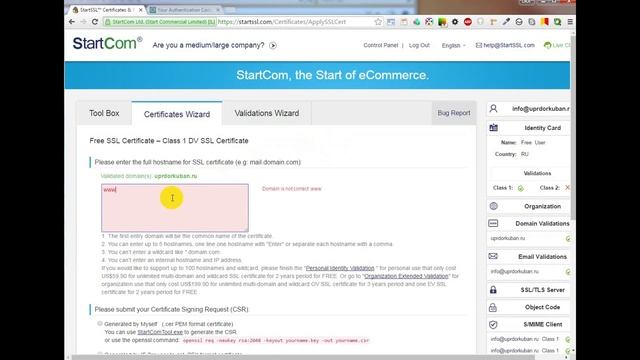The image size is (640, 360).
Task: Click the Identity Card icon in sidebar
Action: 493,128
